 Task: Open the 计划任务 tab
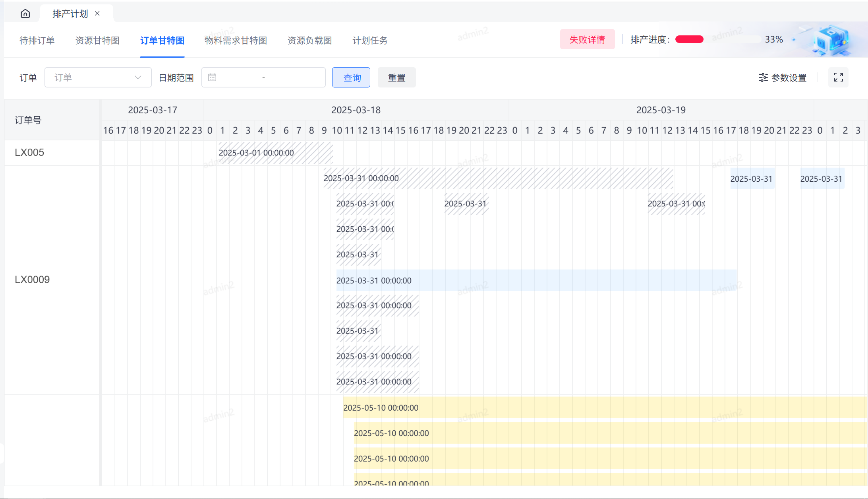coord(370,41)
